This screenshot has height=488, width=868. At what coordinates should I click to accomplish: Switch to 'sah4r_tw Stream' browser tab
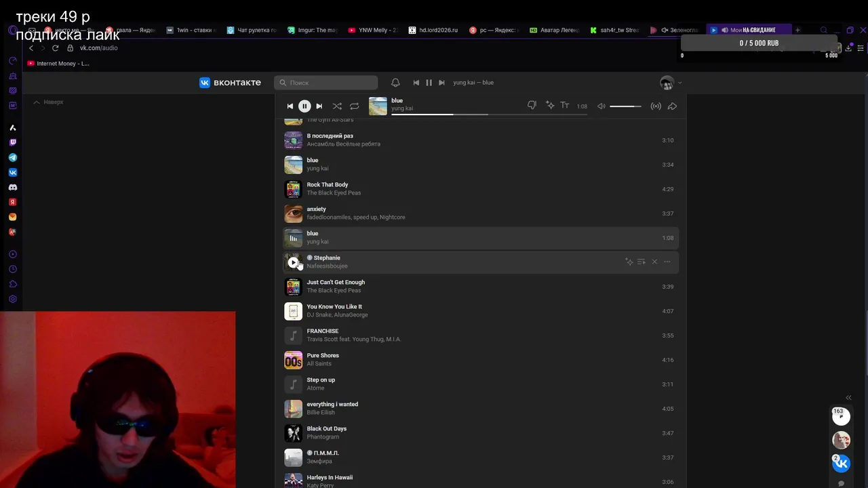click(614, 30)
